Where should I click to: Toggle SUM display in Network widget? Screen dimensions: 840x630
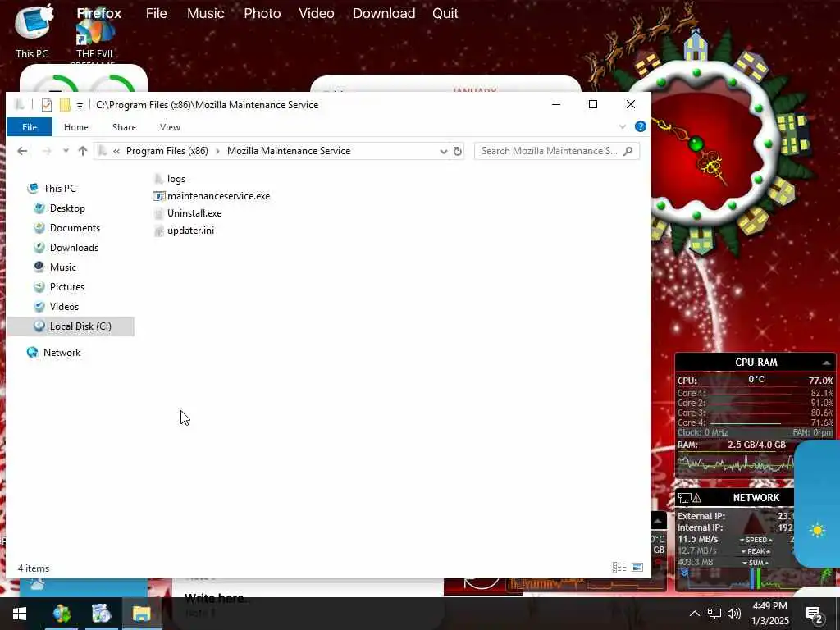(756, 563)
